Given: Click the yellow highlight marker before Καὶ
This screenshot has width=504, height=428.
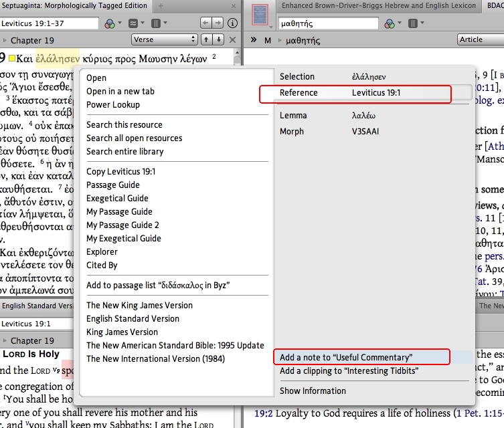Looking at the screenshot, I should pos(12,59).
